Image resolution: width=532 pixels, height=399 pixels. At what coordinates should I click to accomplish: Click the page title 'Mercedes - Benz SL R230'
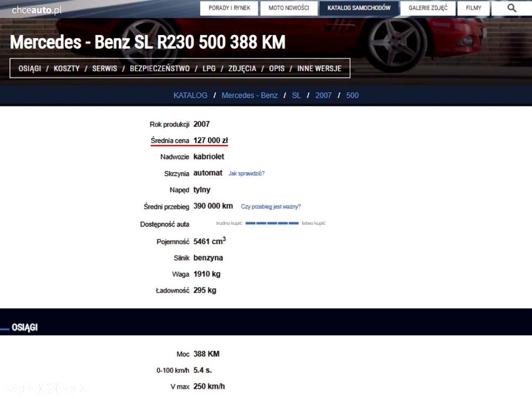click(x=147, y=42)
